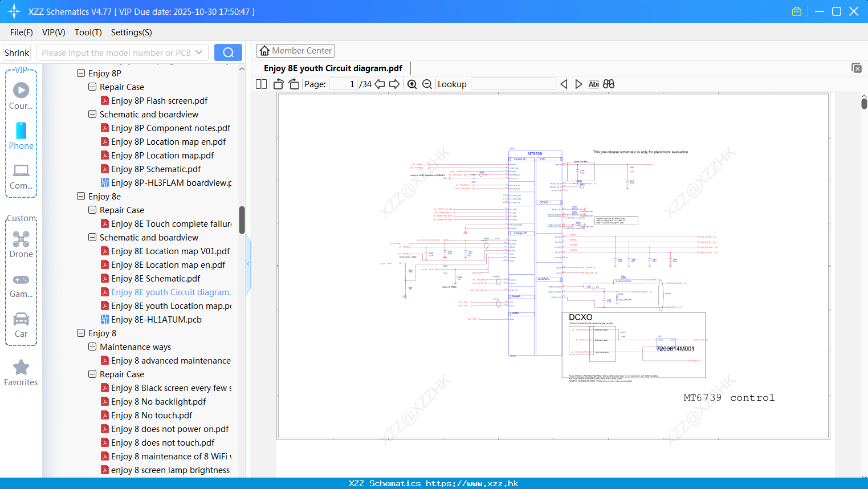Find next lookup result triangle

coord(578,84)
